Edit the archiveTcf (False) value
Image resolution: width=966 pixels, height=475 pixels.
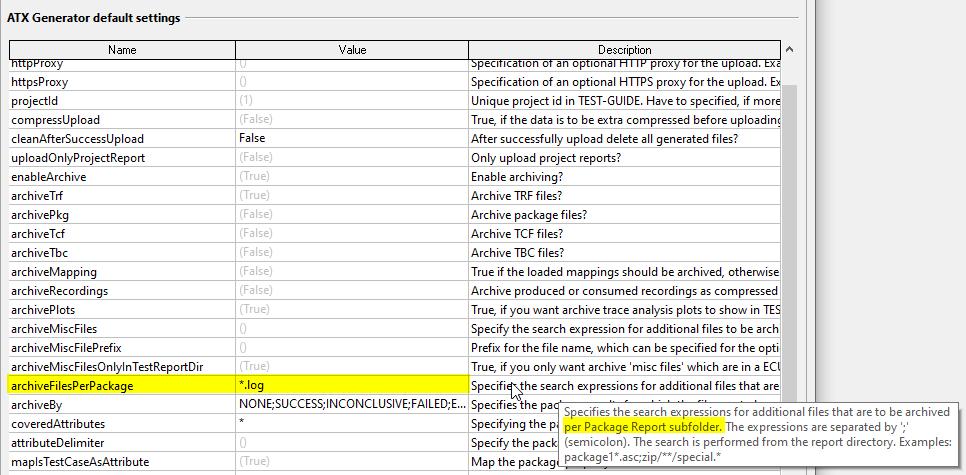click(352, 234)
